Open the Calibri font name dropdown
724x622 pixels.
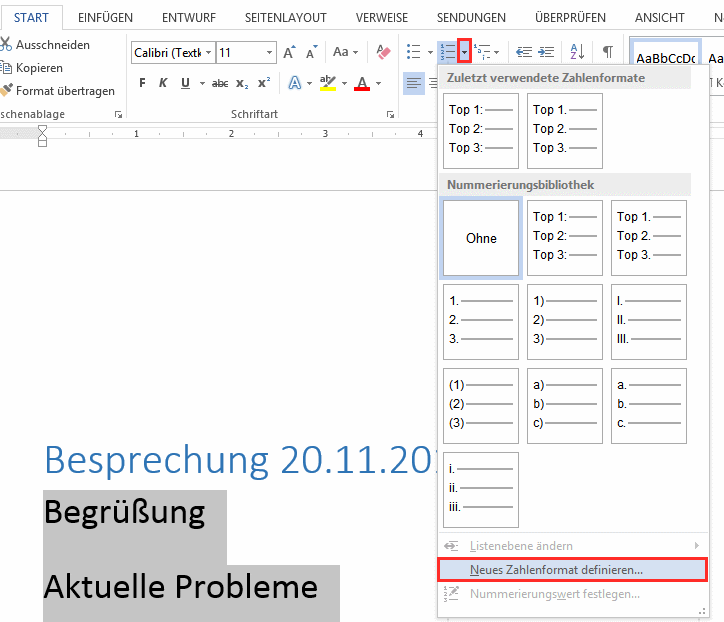click(209, 53)
